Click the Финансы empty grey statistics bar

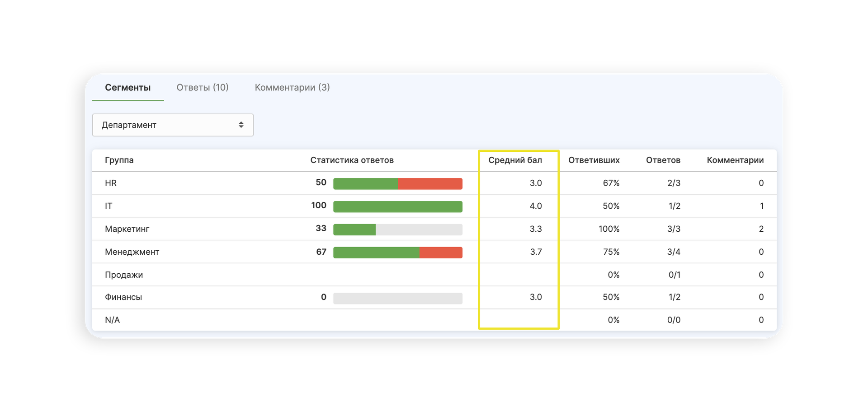398,298
